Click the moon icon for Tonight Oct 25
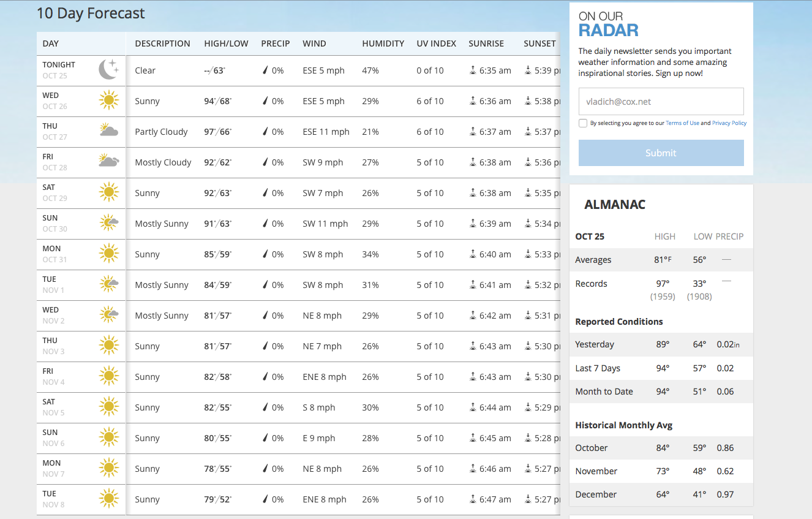The height and width of the screenshot is (519, 812). tap(108, 69)
